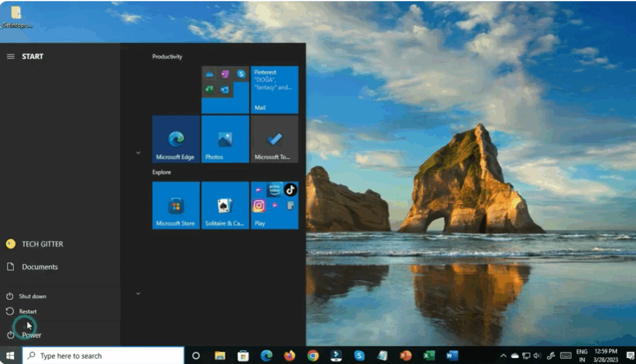This screenshot has height=364, width=636.
Task: Open the Documents shortcut in Start menu
Action: click(x=40, y=266)
